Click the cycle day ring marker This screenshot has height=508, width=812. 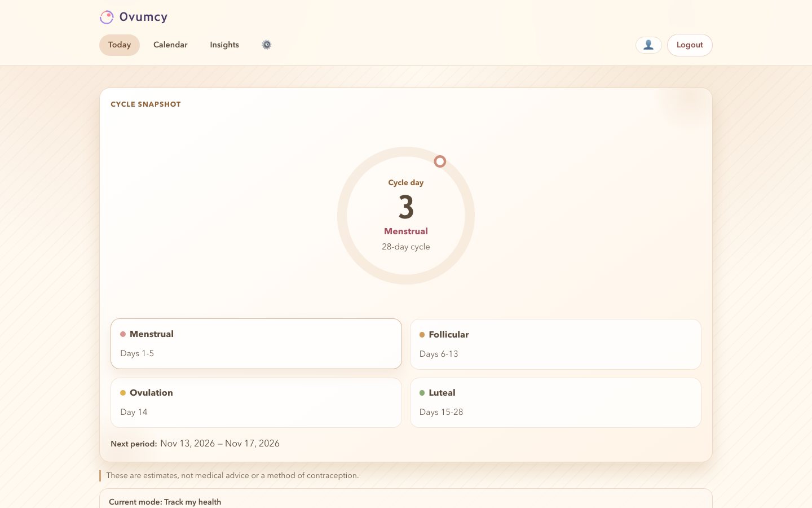(440, 161)
